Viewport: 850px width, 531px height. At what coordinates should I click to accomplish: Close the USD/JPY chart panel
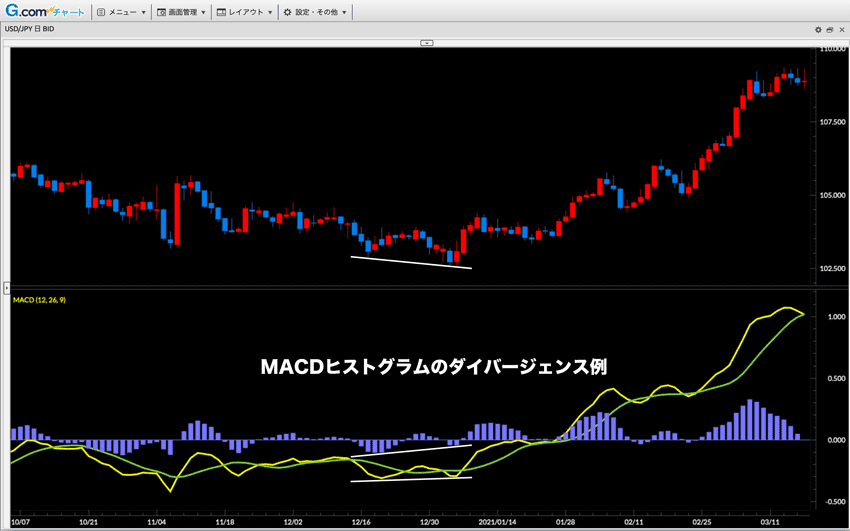coord(841,31)
